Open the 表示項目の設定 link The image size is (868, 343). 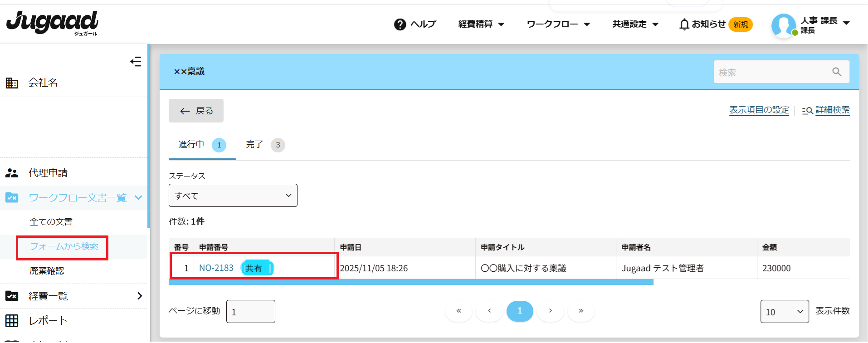(x=759, y=110)
